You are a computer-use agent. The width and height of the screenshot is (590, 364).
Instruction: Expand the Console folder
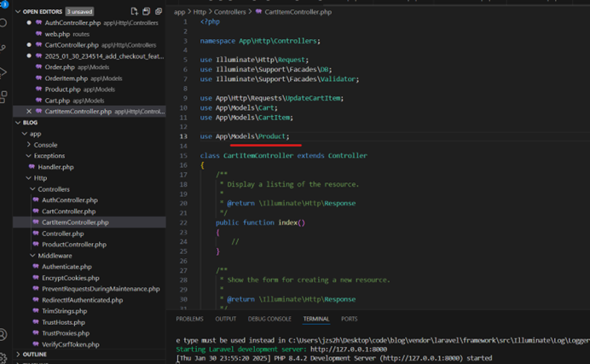[x=45, y=145]
